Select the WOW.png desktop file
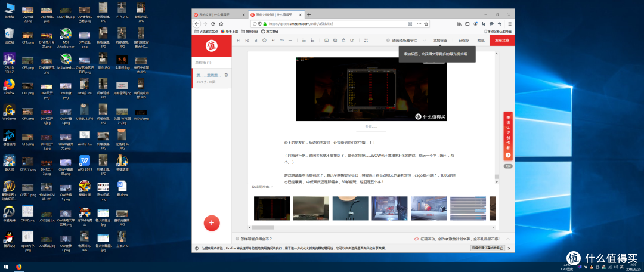This screenshot has height=272, width=644. point(141,114)
